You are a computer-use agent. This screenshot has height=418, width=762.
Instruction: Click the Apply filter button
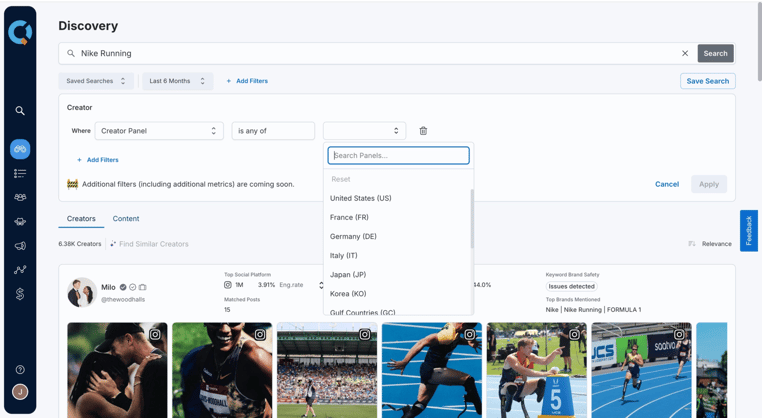709,184
